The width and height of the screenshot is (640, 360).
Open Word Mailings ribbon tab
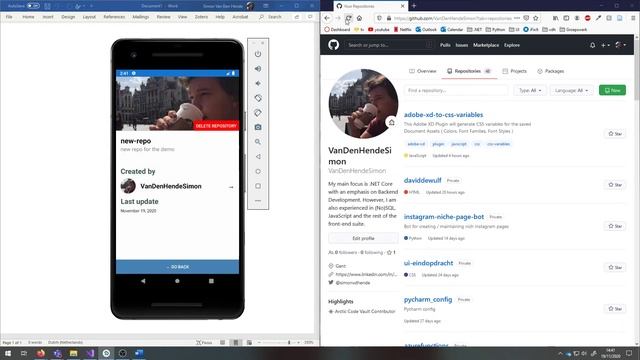point(140,17)
